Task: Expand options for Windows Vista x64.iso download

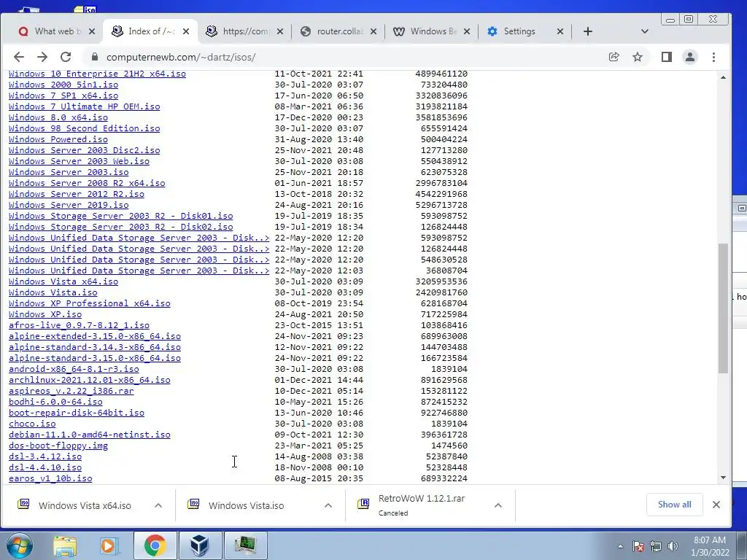Action: 158,506
